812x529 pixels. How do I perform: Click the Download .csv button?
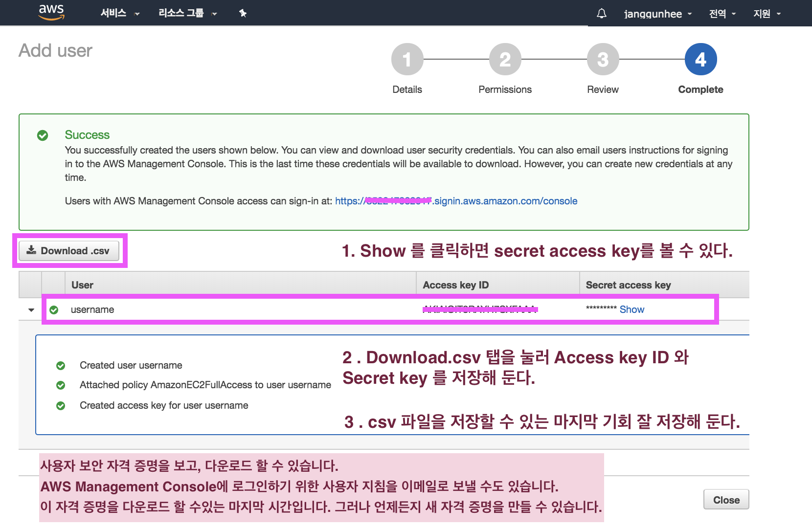(69, 251)
